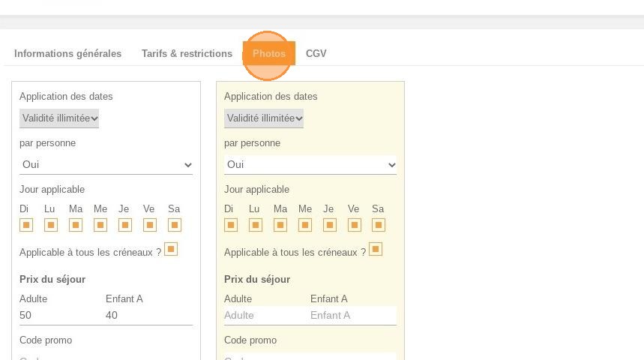Toggle Ve checkbox in left panel
The height and width of the screenshot is (360, 644).
click(x=149, y=225)
